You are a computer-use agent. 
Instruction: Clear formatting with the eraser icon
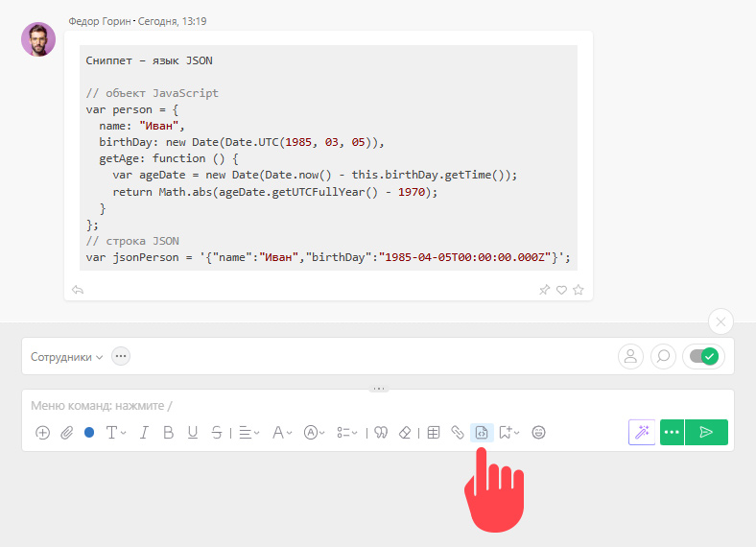405,433
